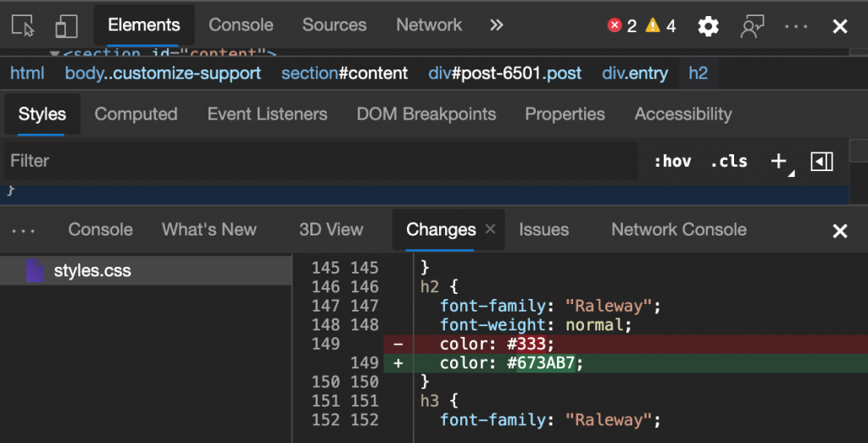Open the Properties tab
Screen dimensions: 868x443
(565, 114)
